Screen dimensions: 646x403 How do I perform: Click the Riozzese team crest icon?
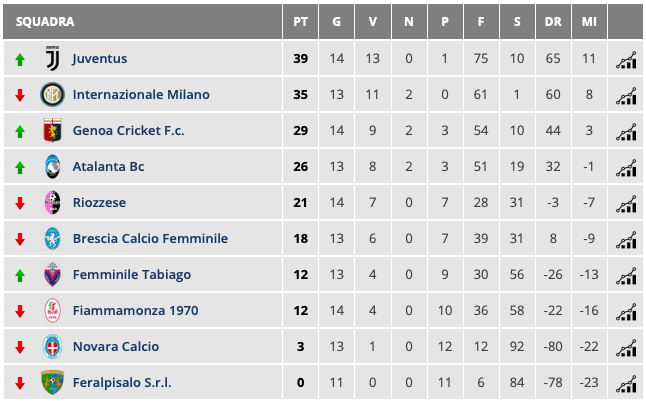click(52, 203)
